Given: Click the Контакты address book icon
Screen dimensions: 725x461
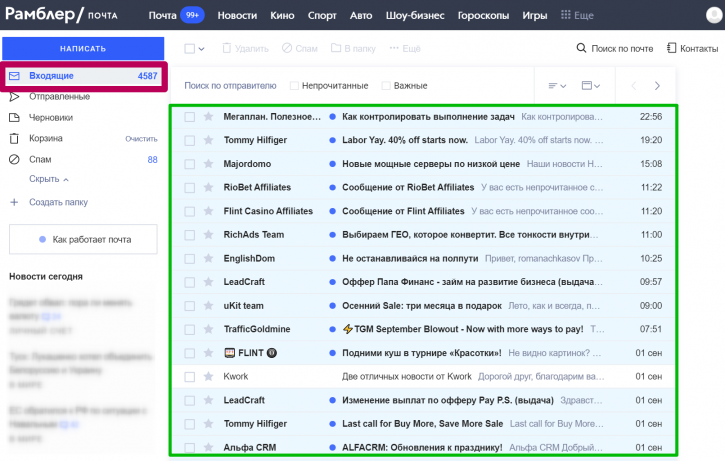Looking at the screenshot, I should point(671,48).
